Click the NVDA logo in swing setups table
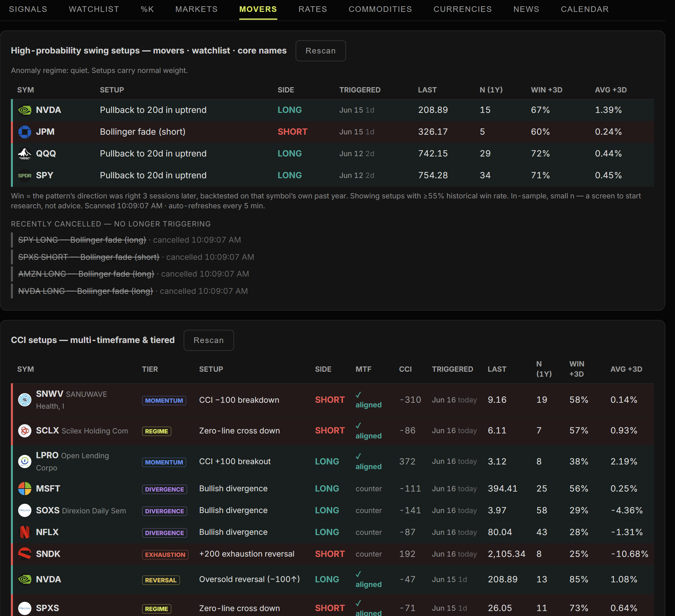 point(24,110)
